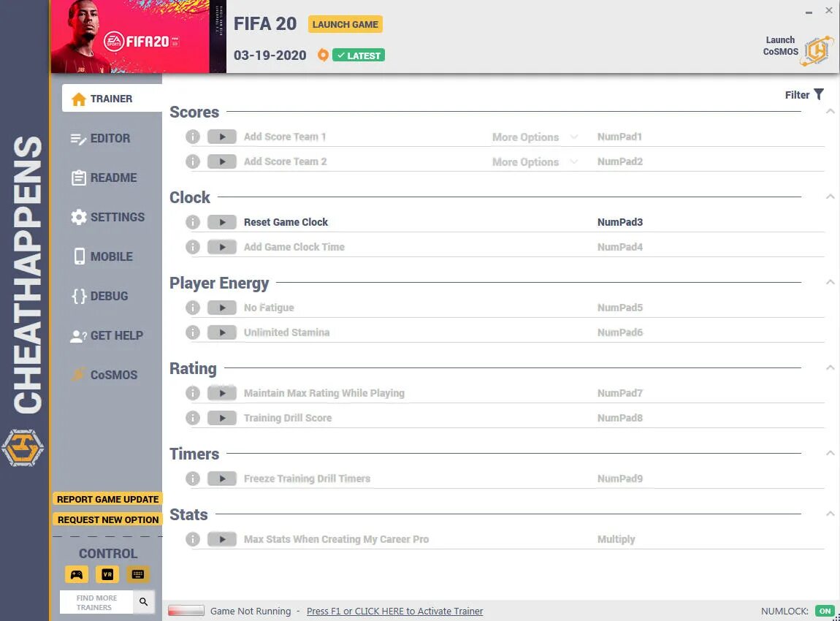
Task: Select gamepad control icon
Action: pyautogui.click(x=77, y=574)
